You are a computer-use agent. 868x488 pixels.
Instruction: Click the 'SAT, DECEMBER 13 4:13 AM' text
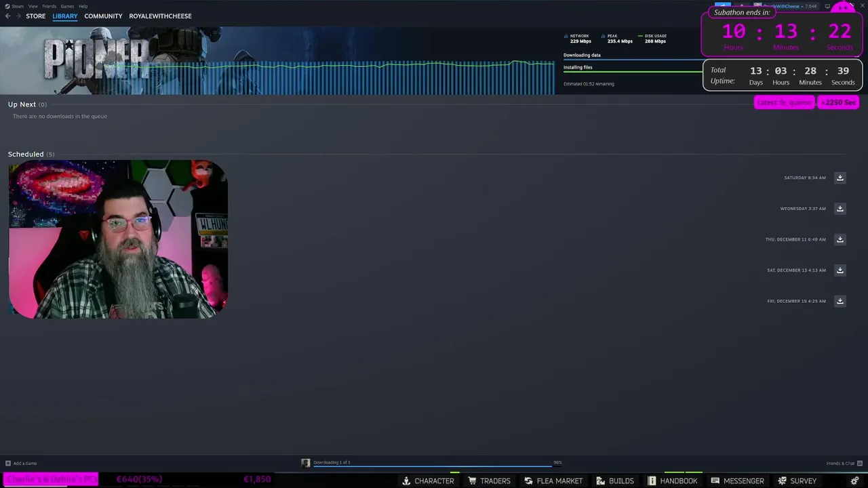pos(796,270)
